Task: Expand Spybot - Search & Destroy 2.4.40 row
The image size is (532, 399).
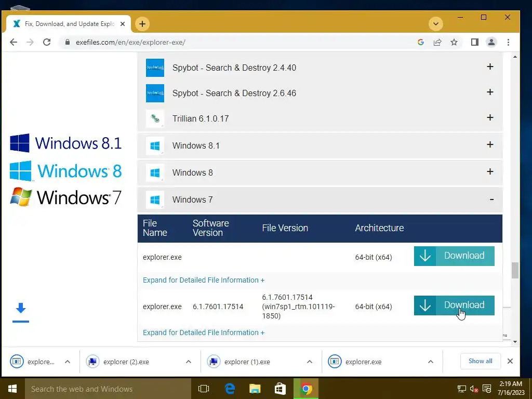Action: [x=490, y=66]
